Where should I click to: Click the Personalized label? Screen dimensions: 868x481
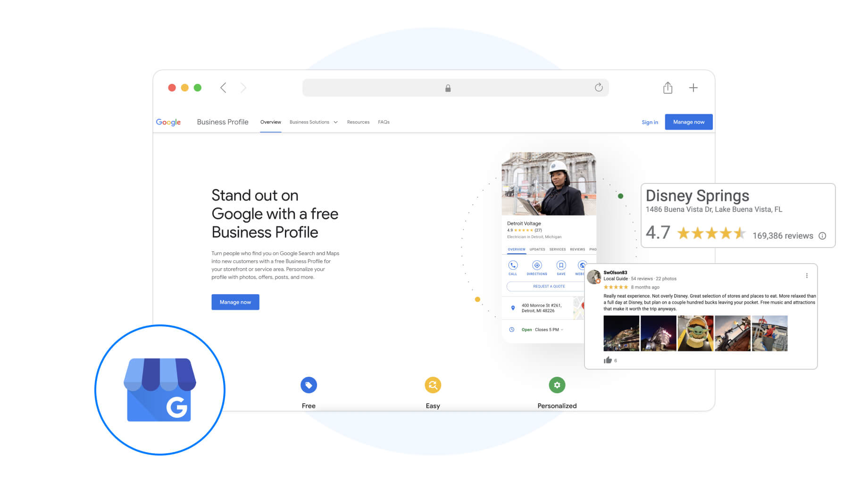pyautogui.click(x=557, y=406)
